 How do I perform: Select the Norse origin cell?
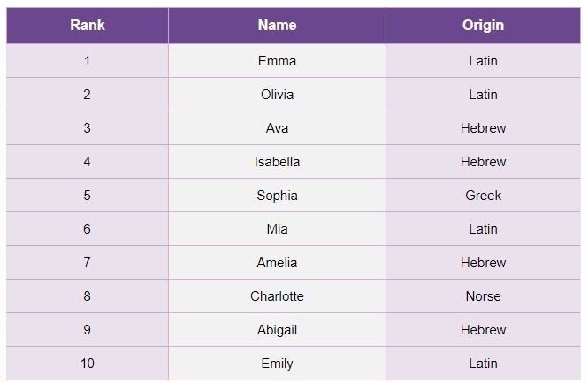[x=483, y=296]
